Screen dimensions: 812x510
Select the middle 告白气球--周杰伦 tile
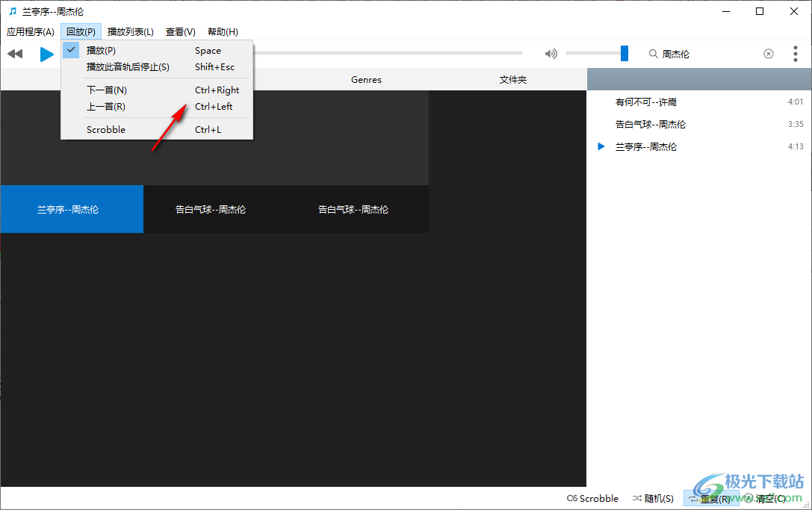[x=211, y=209]
